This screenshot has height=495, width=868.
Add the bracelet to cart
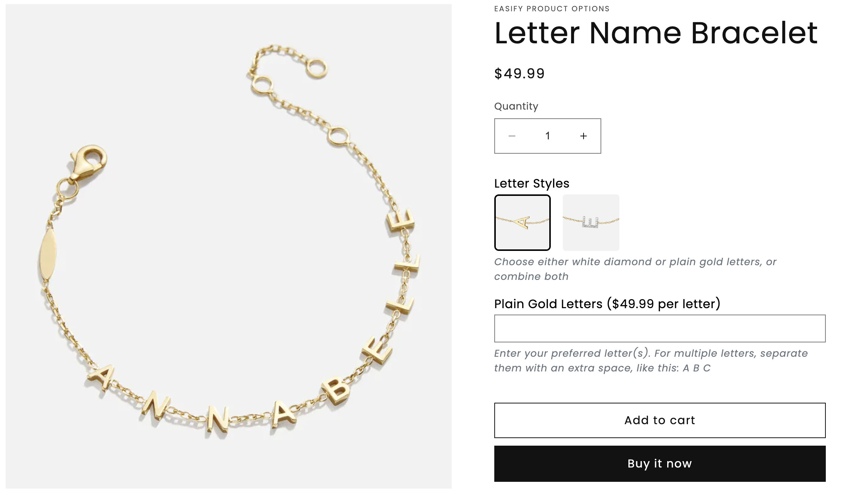coord(659,420)
